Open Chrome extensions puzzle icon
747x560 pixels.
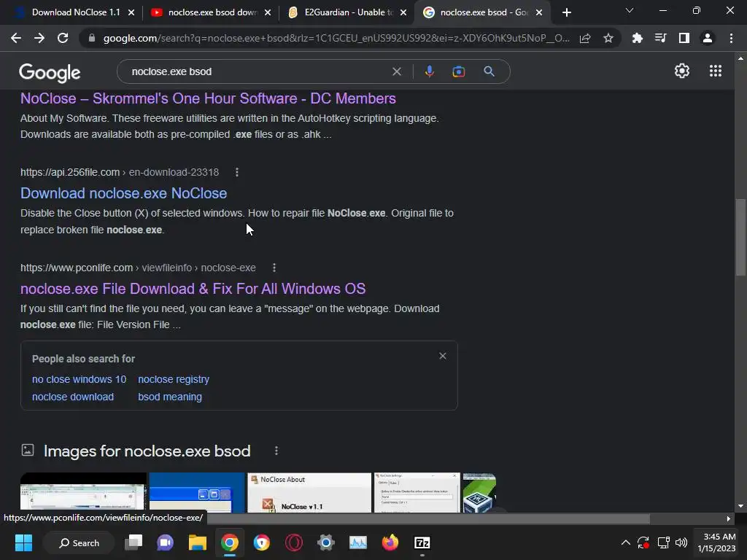coord(637,38)
